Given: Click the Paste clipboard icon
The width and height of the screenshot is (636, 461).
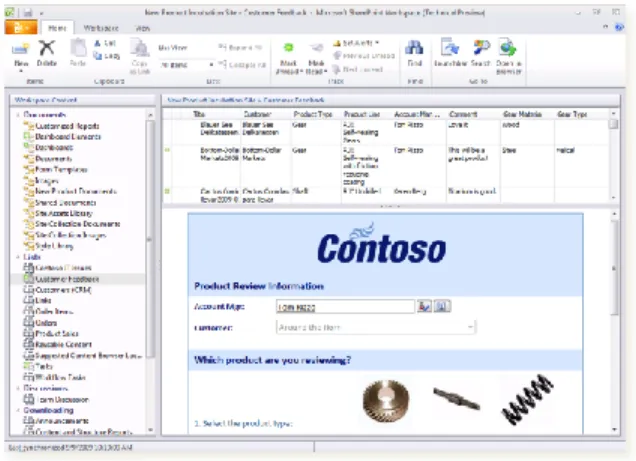Looking at the screenshot, I should click(x=78, y=48).
